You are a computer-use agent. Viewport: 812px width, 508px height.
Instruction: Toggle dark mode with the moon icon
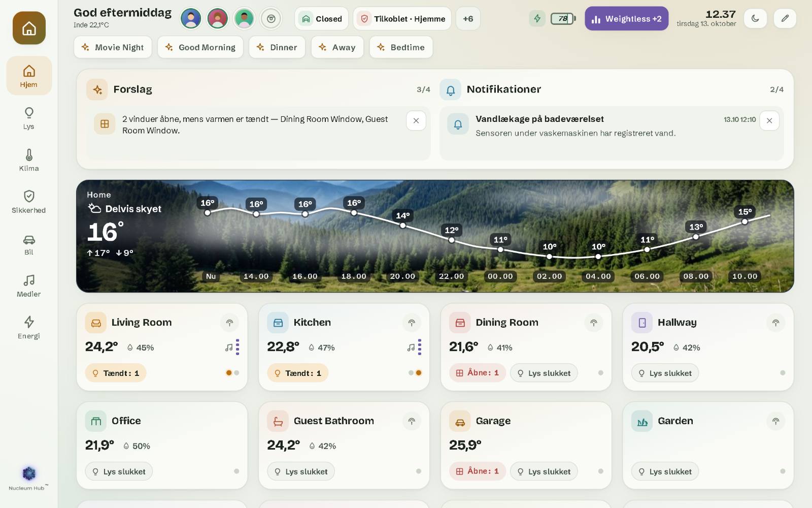click(x=755, y=19)
